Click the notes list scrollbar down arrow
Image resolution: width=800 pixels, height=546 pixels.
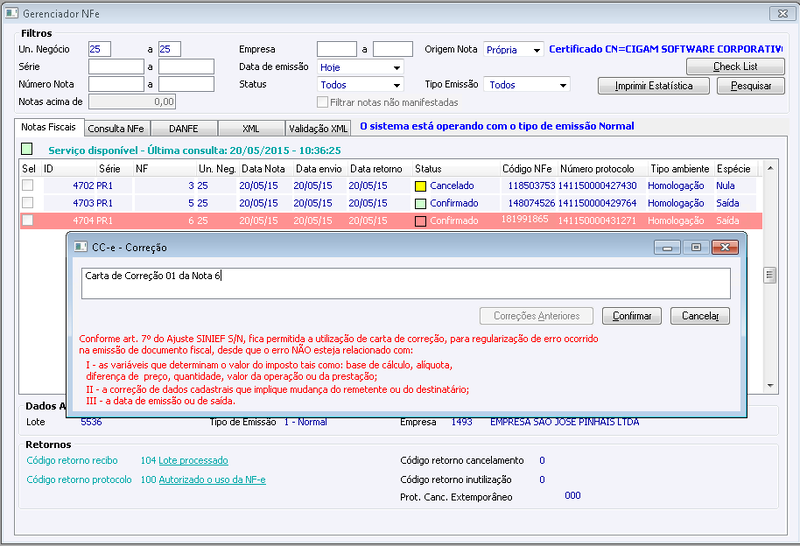[x=770, y=386]
